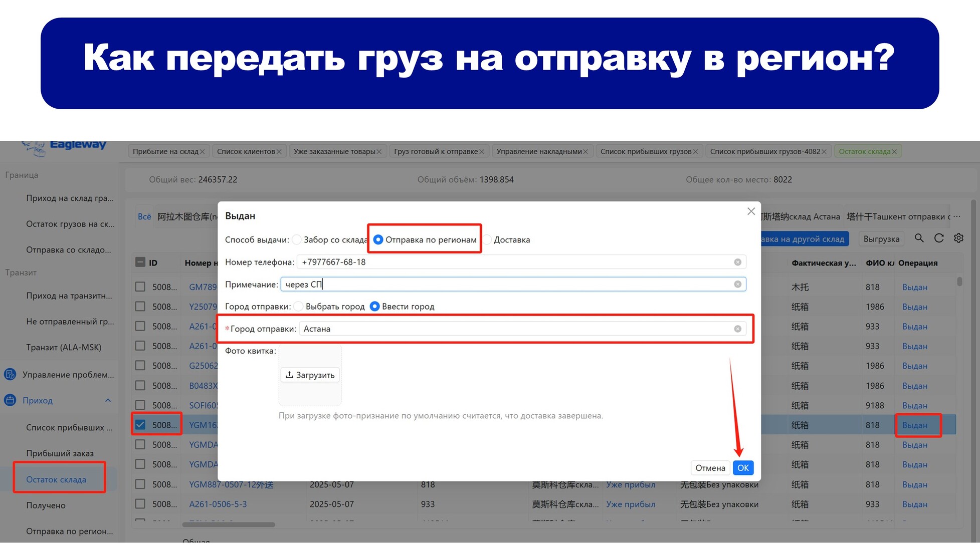
Task: Click the horizontal table scrollbar
Action: pyautogui.click(x=229, y=524)
